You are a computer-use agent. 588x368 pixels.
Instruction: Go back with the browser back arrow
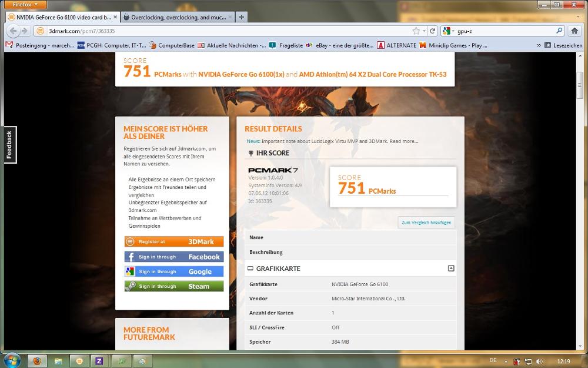(13, 31)
